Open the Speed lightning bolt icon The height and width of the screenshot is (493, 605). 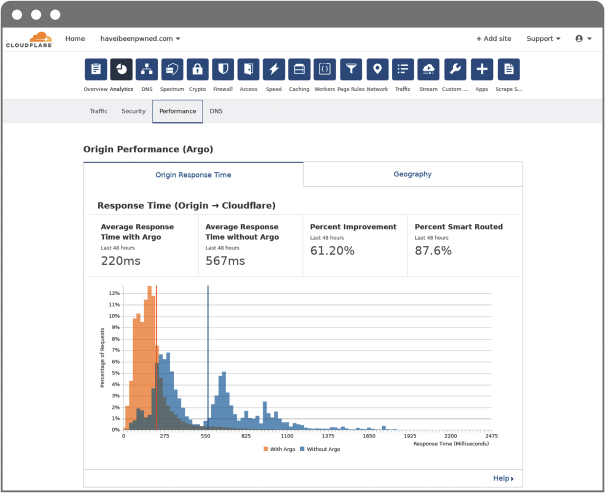point(274,69)
